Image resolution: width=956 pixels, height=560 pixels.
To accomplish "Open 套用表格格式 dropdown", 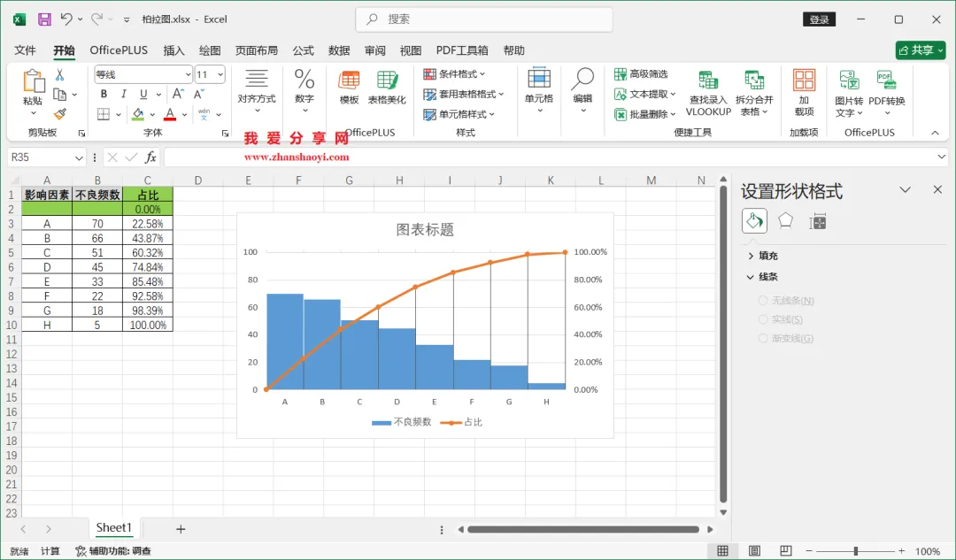I will click(x=463, y=94).
